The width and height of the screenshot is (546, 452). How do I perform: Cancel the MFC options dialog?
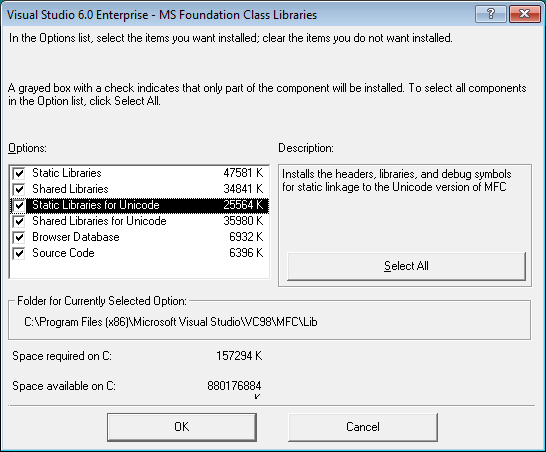pos(363,427)
